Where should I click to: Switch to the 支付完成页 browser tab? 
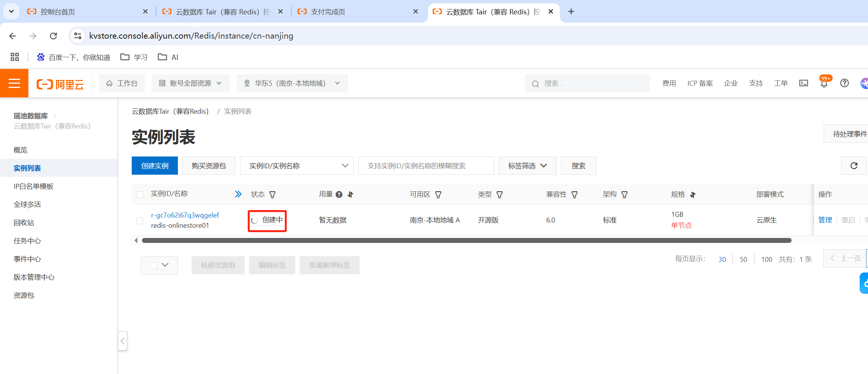tap(358, 12)
